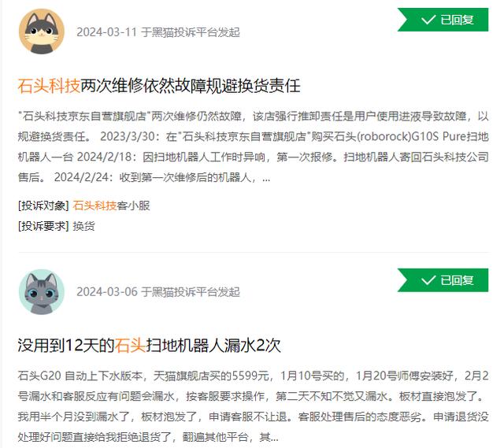Click the orange 石头科技 highlight in first title

click(x=49, y=86)
